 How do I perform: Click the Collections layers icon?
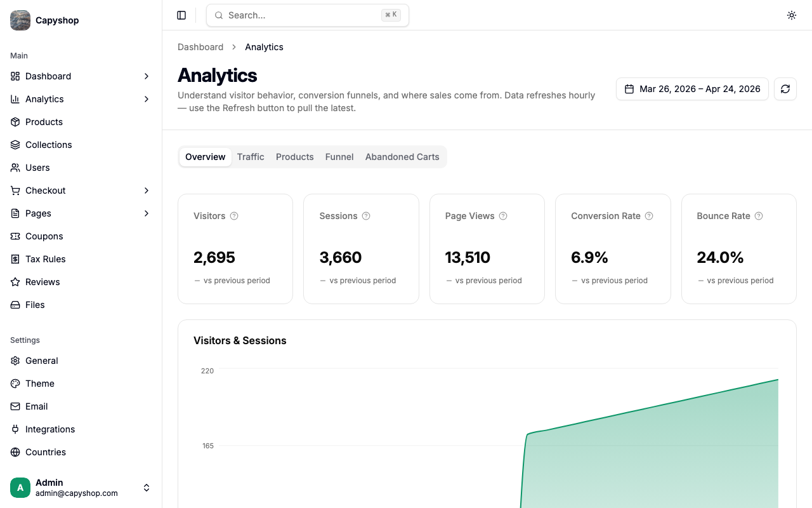coord(15,145)
